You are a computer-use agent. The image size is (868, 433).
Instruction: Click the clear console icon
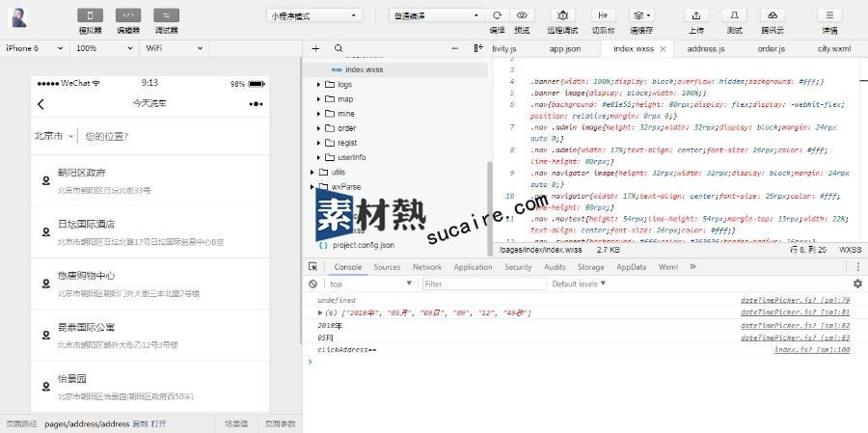point(313,284)
